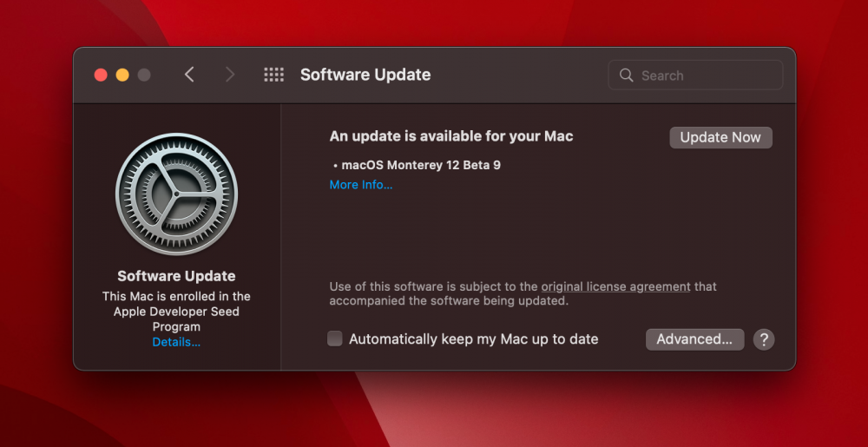The height and width of the screenshot is (447, 868).
Task: Open More Info link
Action: tap(361, 185)
